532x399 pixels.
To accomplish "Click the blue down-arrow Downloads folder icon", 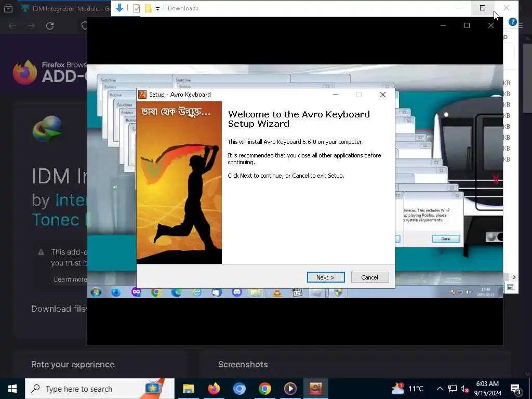I will click(x=119, y=8).
